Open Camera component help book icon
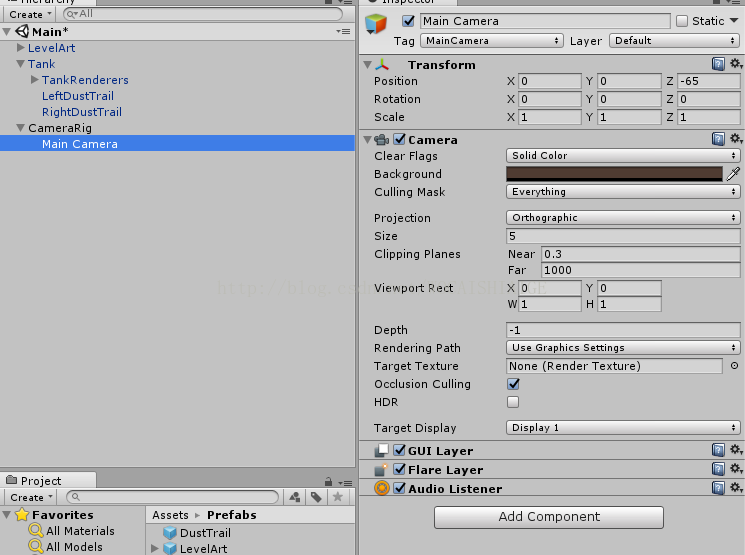Viewport: 745px width, 555px height. pos(718,139)
